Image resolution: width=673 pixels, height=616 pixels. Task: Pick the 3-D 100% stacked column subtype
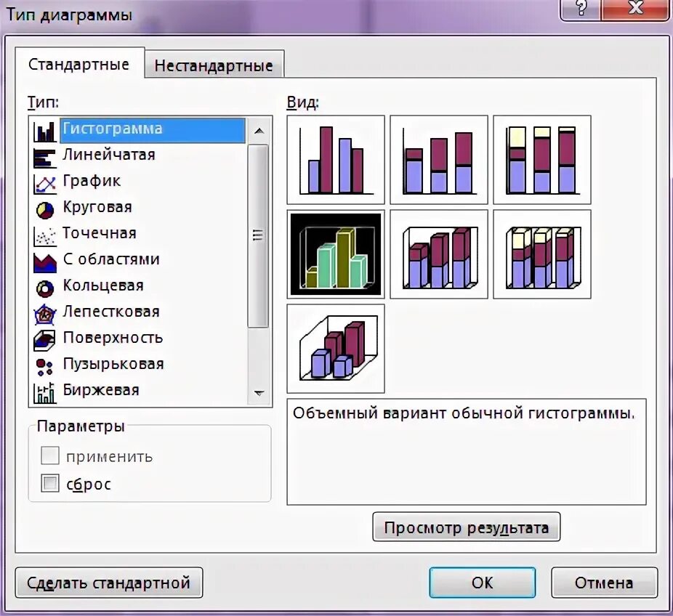point(542,254)
